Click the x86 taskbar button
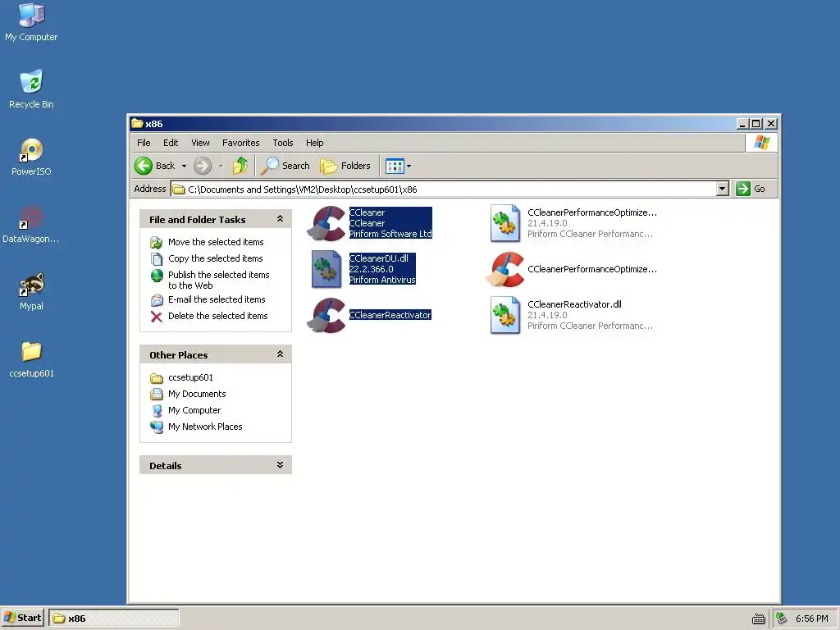Screen dimensions: 840x630 (113, 619)
